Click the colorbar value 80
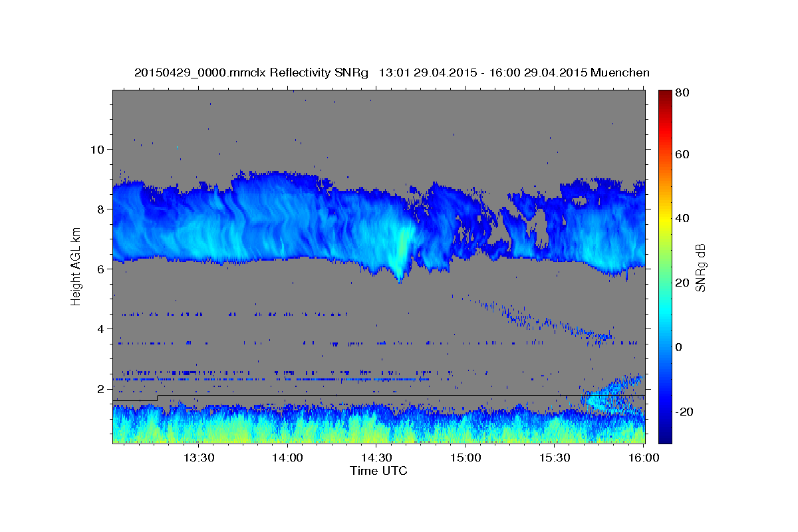Screen dimensions: 798x532 tap(684, 93)
